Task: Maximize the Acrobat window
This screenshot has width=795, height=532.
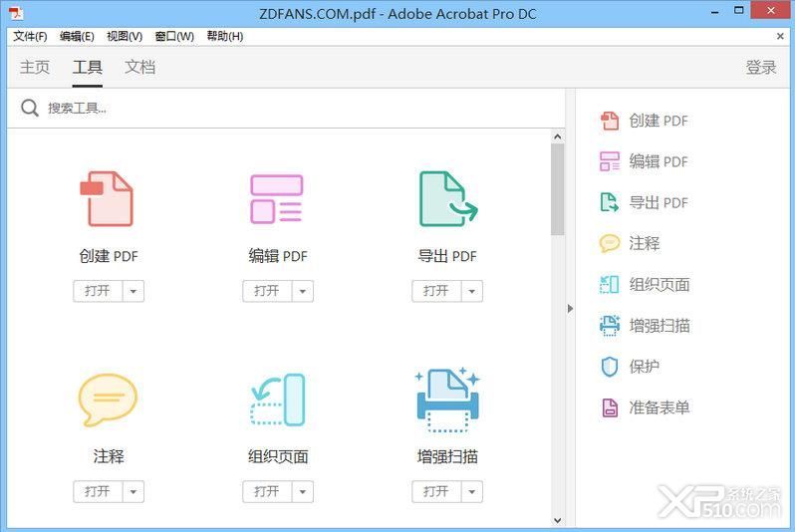Action: (739, 10)
